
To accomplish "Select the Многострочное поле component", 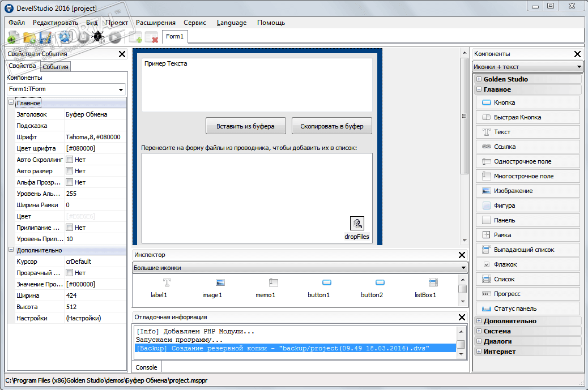I will point(527,176).
